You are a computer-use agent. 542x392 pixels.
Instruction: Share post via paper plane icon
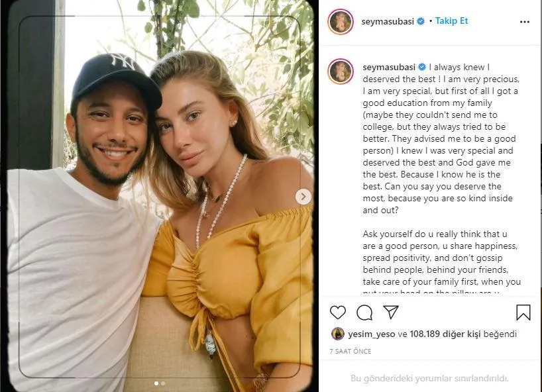click(391, 312)
